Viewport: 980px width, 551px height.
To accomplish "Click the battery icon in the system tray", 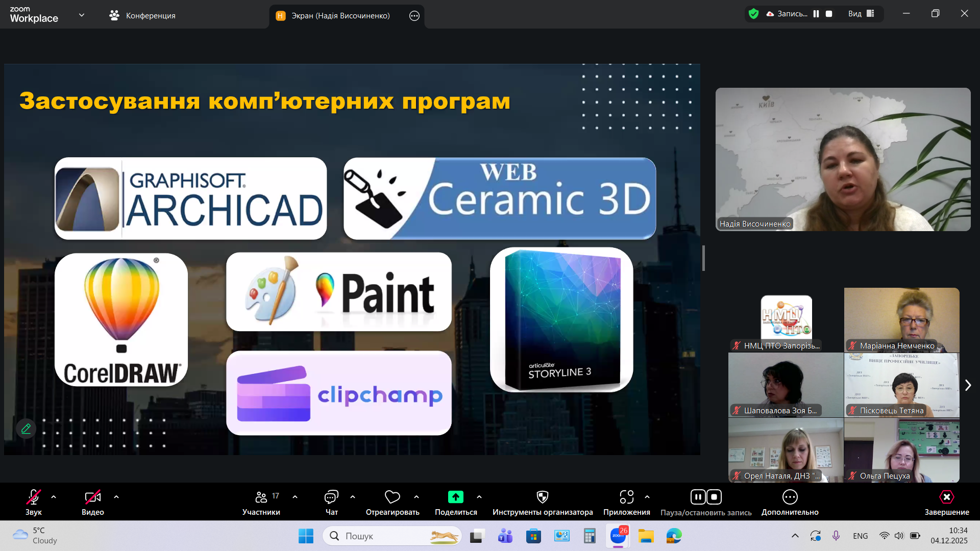I will coord(915,536).
